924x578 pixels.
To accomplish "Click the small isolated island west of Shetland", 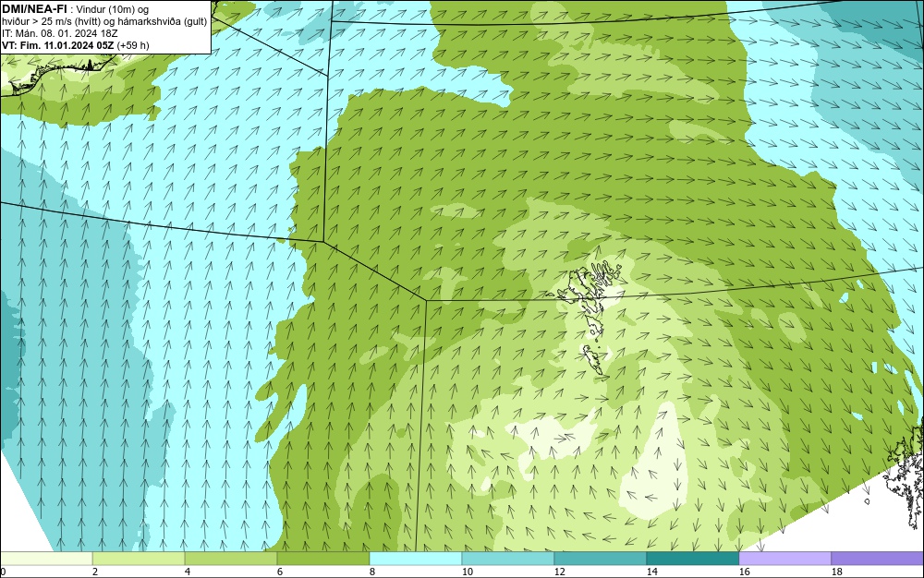I will [868, 501].
